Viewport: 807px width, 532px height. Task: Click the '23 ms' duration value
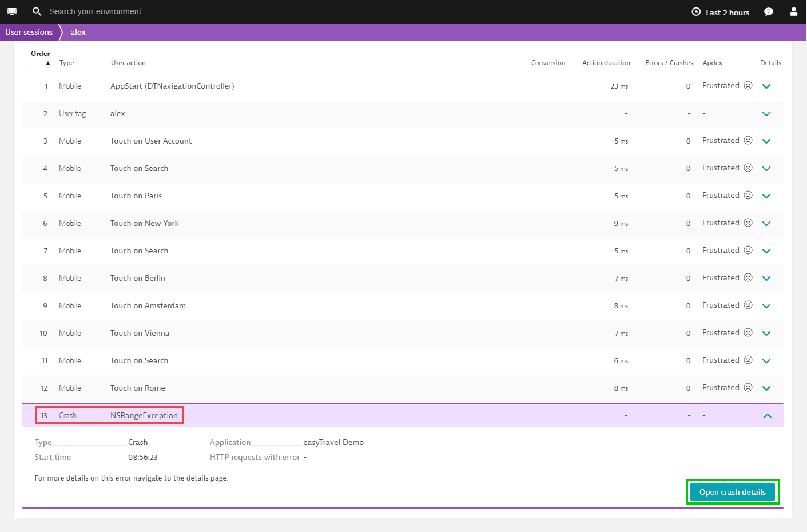[619, 86]
